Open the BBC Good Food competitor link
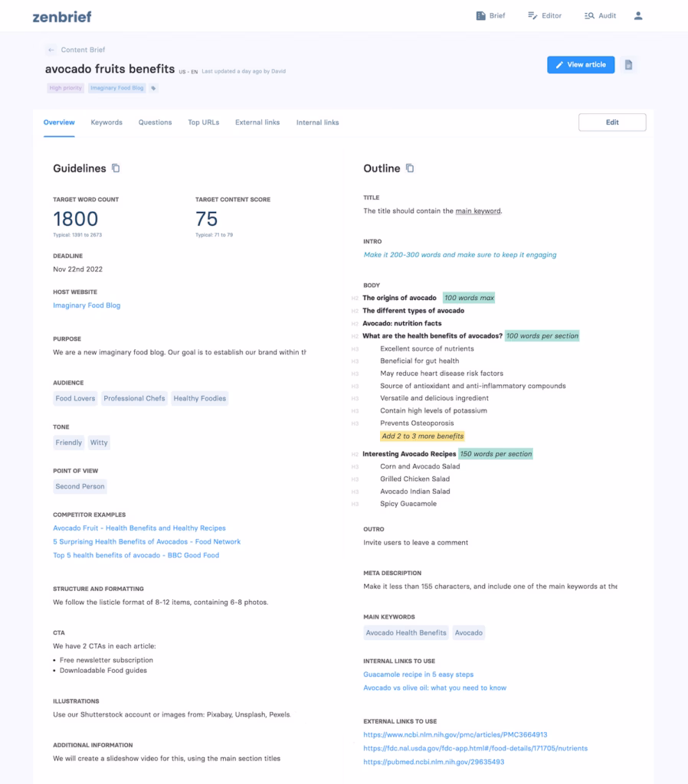 click(136, 555)
